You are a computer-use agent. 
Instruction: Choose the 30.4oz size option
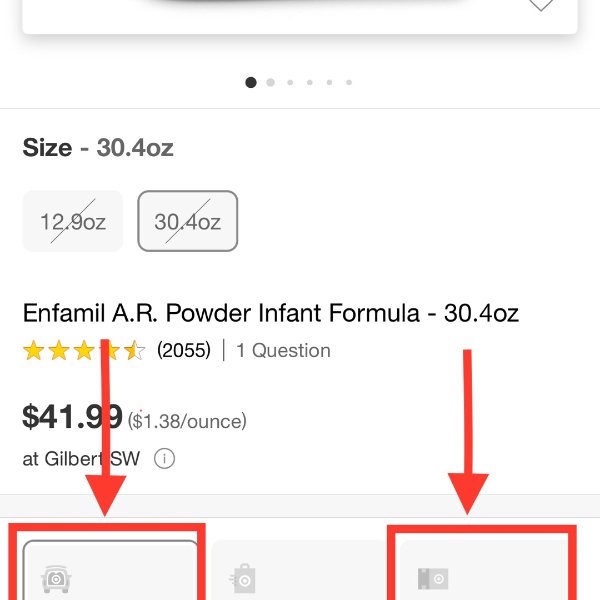188,221
